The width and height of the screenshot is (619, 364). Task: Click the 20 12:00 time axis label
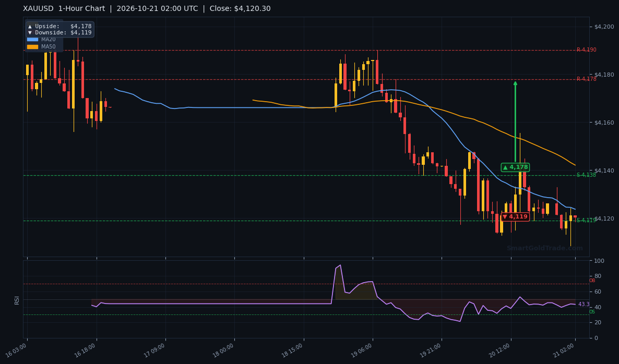[x=500, y=350]
